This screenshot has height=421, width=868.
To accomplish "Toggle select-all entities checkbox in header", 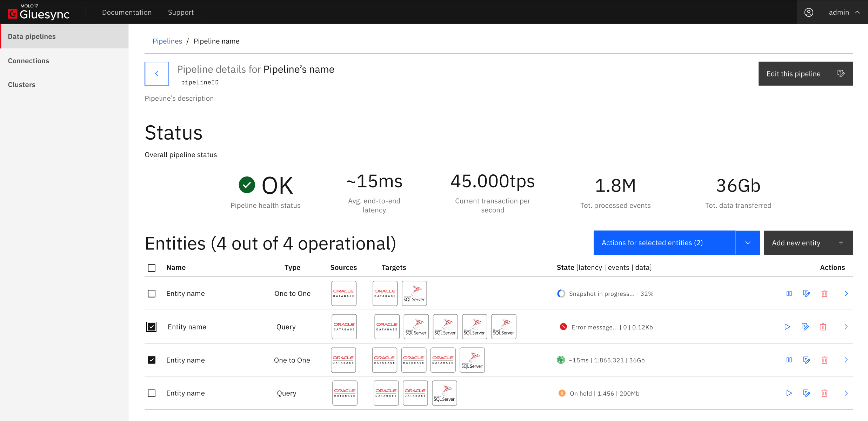I will pyautogui.click(x=152, y=268).
